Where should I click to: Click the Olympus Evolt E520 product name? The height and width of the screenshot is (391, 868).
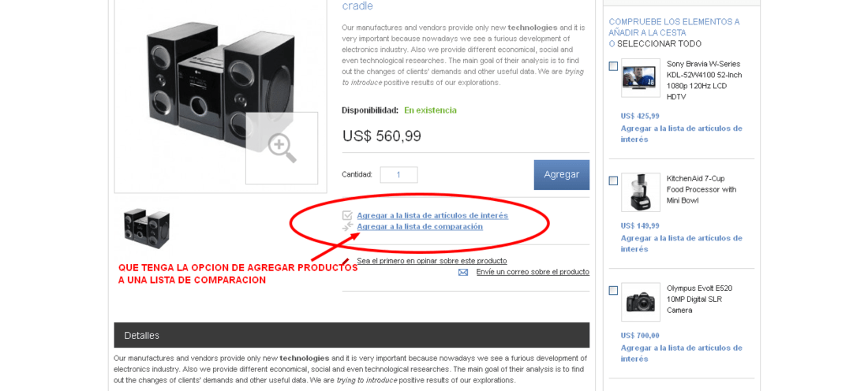click(701, 300)
